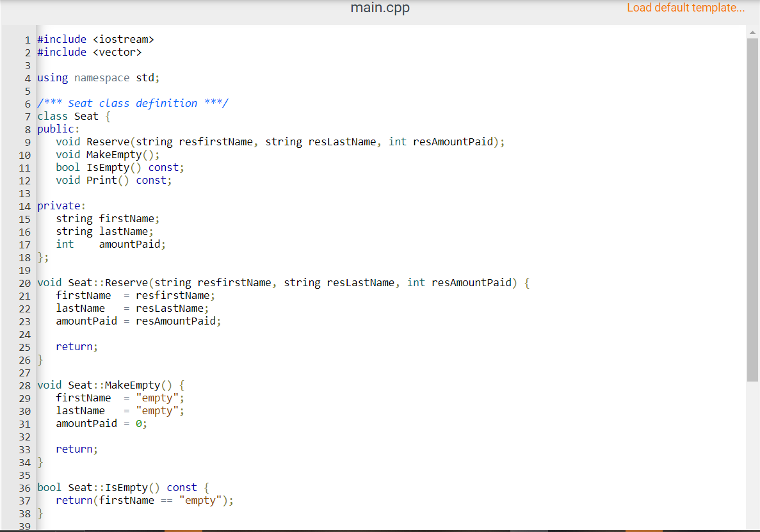Select the main.cpp tab
760x532 pixels.
point(379,8)
